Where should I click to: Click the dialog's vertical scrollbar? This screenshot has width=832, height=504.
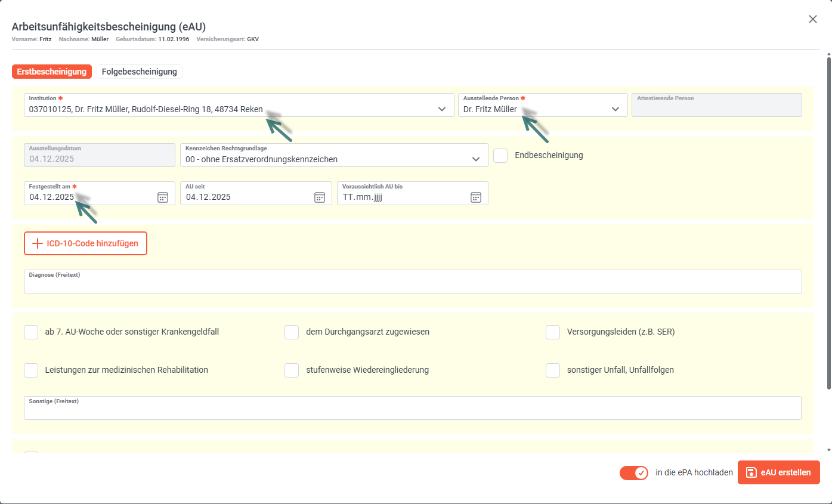click(x=828, y=221)
